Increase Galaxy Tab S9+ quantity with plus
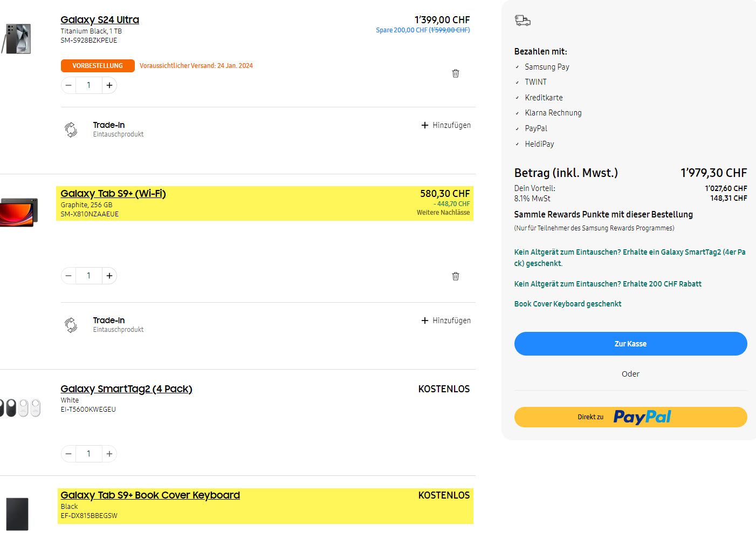Image resolution: width=756 pixels, height=552 pixels. [109, 276]
